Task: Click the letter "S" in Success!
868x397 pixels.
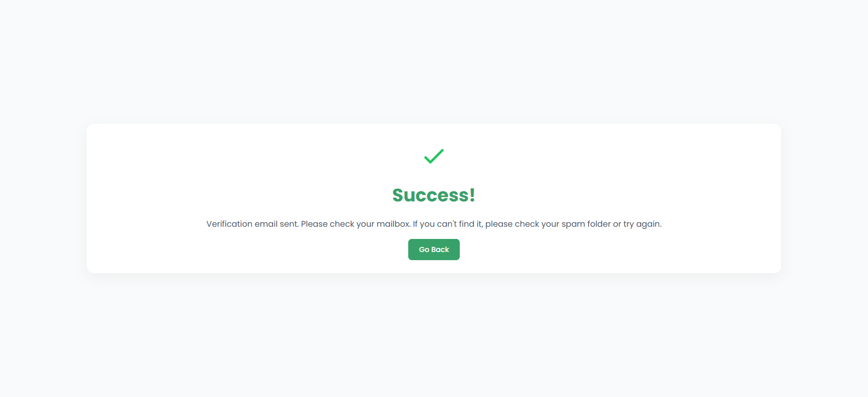Action: (x=397, y=195)
